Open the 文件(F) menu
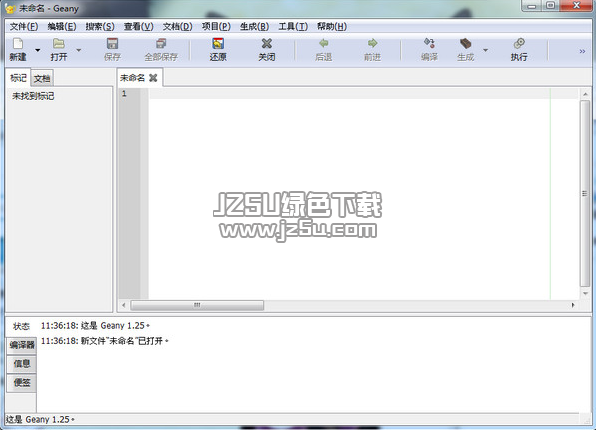The image size is (596, 430). (24, 27)
